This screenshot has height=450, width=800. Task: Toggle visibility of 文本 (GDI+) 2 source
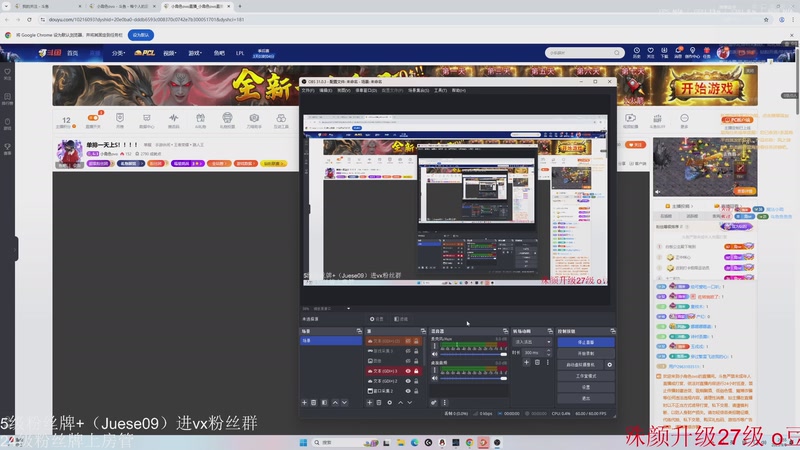tap(408, 381)
